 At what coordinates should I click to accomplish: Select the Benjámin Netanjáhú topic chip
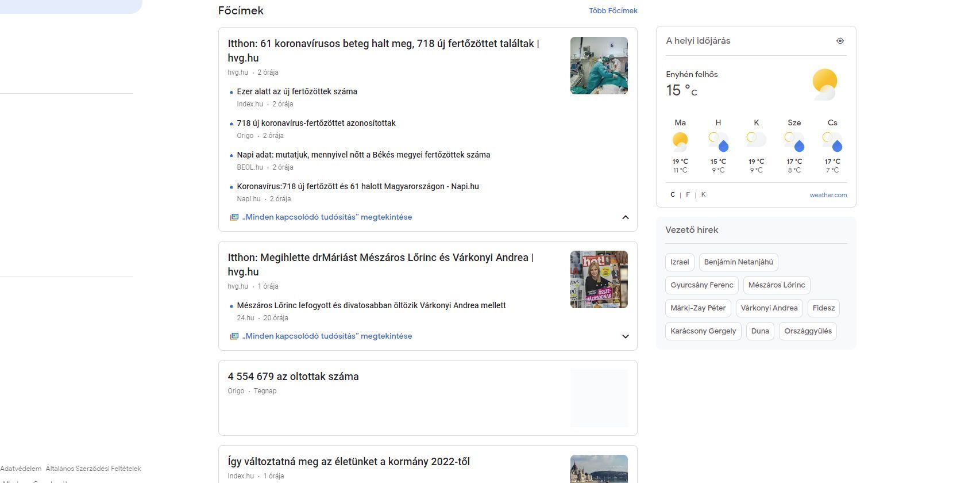click(x=738, y=262)
